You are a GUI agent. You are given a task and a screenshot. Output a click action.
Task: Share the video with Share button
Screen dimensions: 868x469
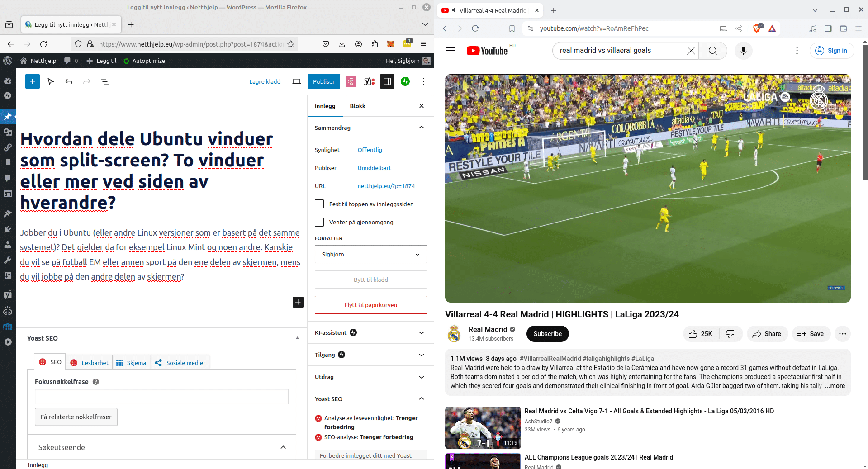click(767, 334)
